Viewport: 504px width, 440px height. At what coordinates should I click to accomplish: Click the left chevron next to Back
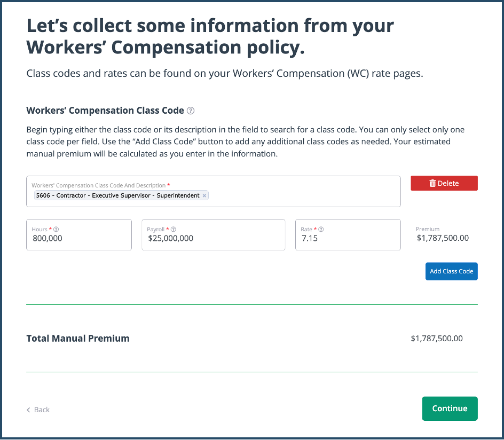coord(28,410)
